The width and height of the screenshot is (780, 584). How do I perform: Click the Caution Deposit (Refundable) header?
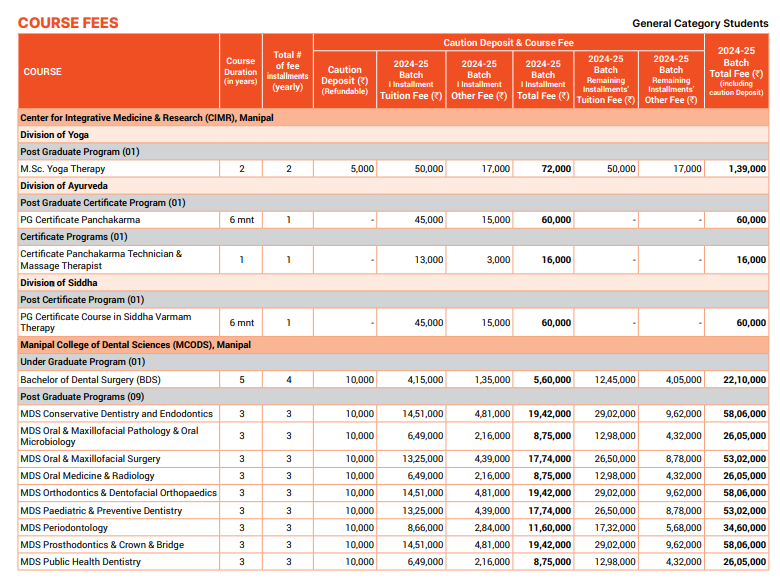point(344,80)
